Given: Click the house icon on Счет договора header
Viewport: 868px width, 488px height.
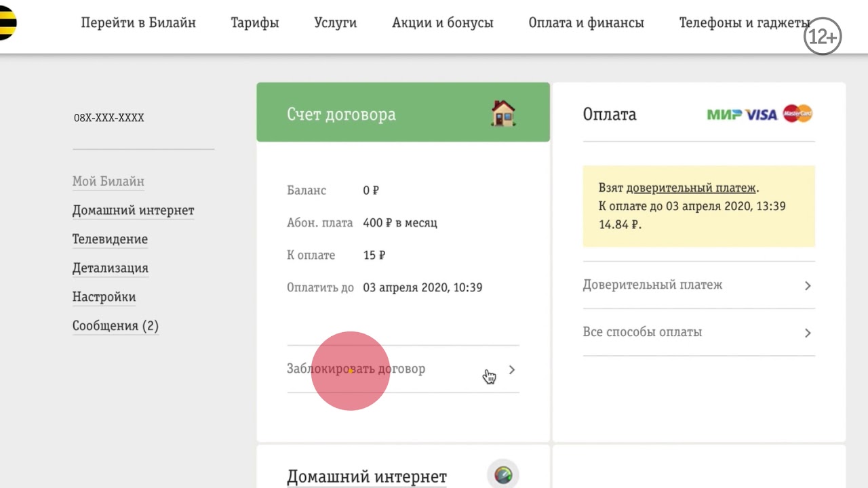Looking at the screenshot, I should pyautogui.click(x=503, y=113).
